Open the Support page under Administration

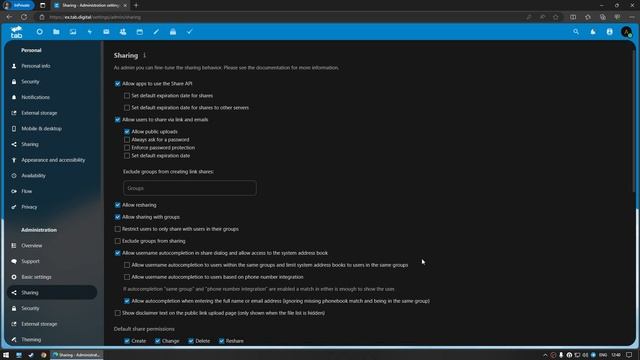click(52, 261)
